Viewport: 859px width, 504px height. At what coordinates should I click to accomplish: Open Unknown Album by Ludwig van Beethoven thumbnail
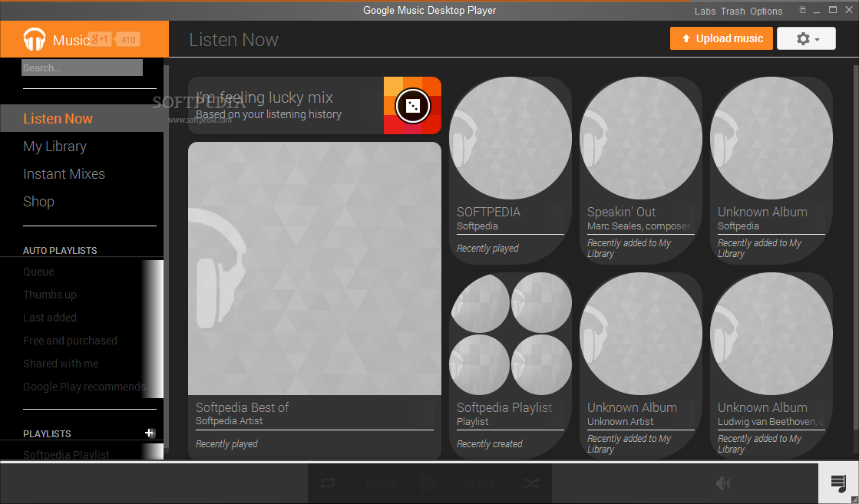click(x=771, y=334)
